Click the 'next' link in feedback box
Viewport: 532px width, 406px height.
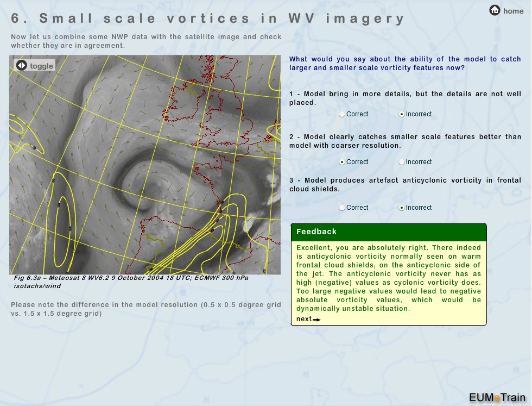tap(304, 319)
